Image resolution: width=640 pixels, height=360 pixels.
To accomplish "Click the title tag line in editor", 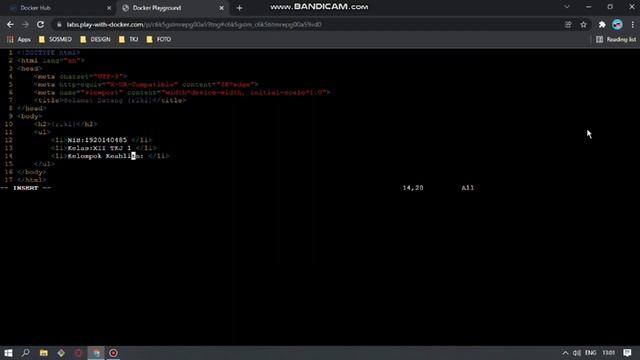I will click(x=110, y=100).
